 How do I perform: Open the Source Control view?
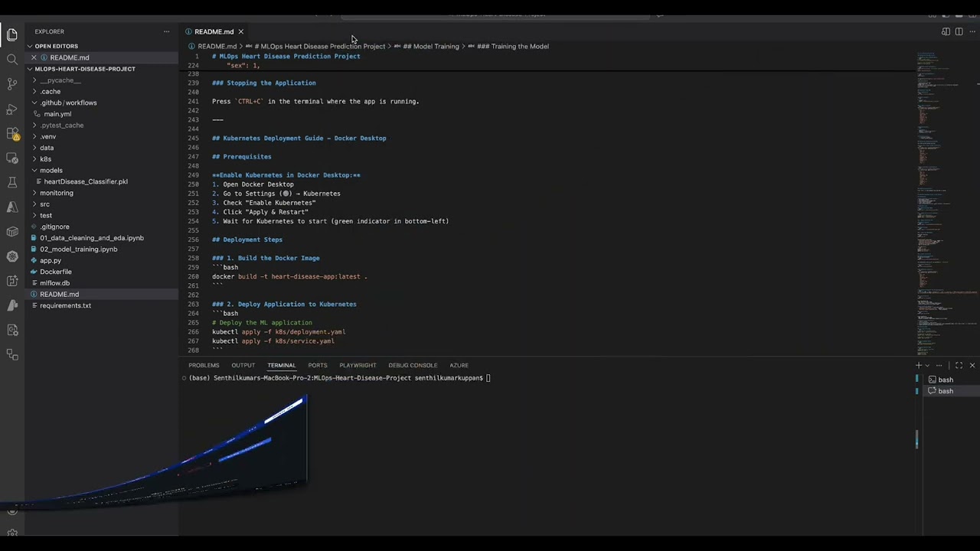[12, 83]
